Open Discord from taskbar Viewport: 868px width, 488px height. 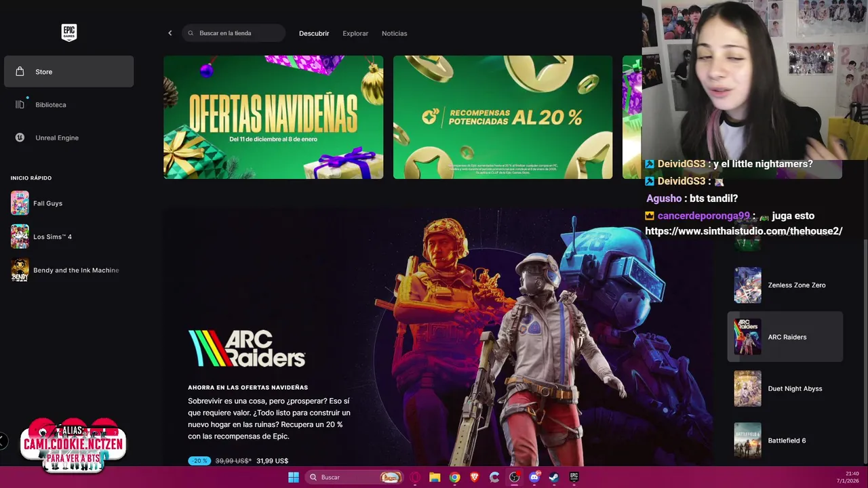tap(534, 477)
